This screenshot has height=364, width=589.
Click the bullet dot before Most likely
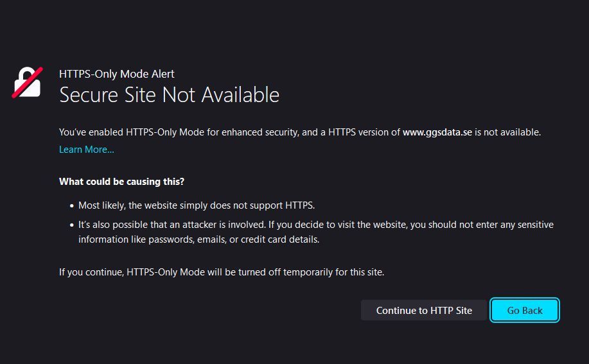[71, 206]
